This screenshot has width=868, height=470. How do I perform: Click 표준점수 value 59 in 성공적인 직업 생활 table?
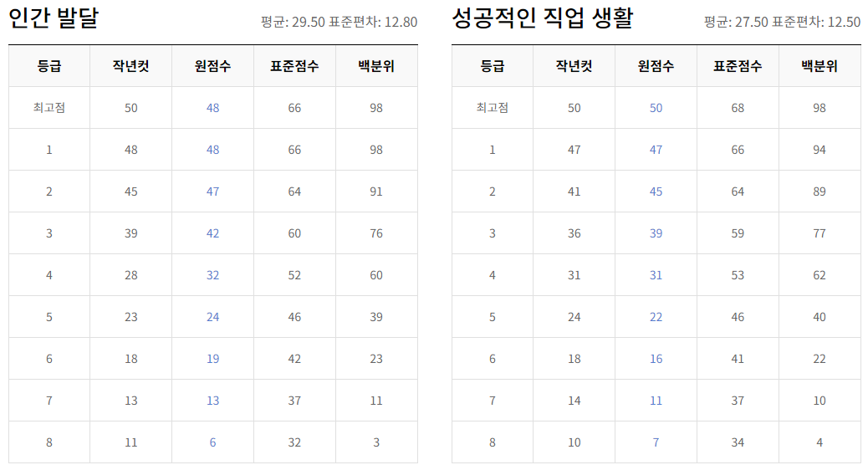point(738,233)
